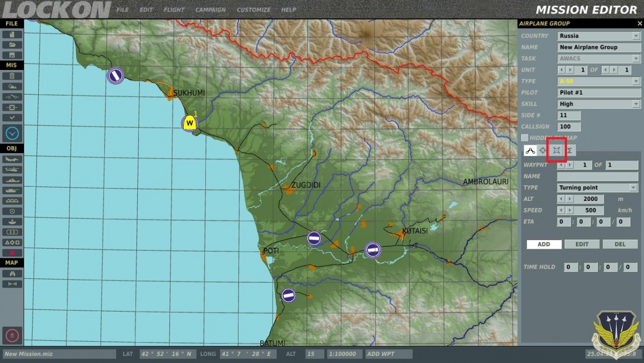Viewport: 644px width, 363px height.
Task: Decrease the current unit number
Action: pyautogui.click(x=562, y=70)
